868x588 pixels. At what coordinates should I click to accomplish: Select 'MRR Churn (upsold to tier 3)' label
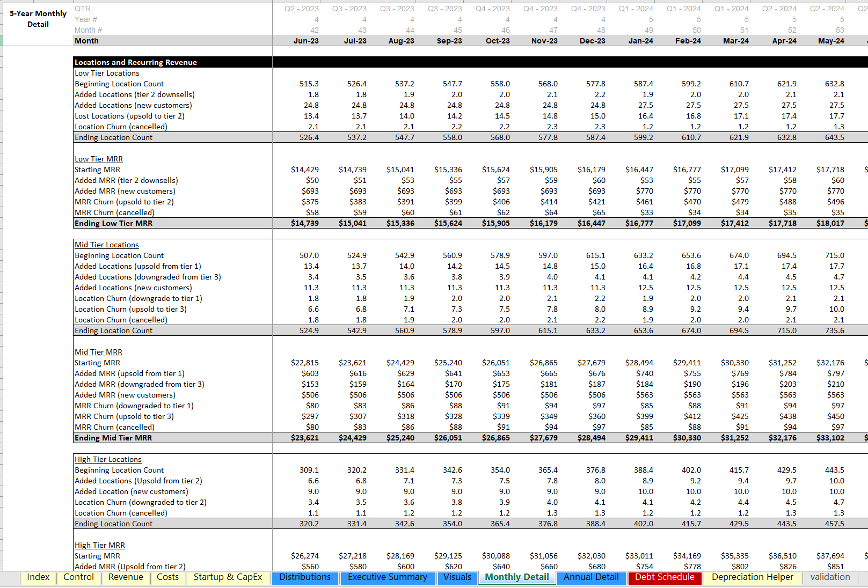(x=125, y=416)
